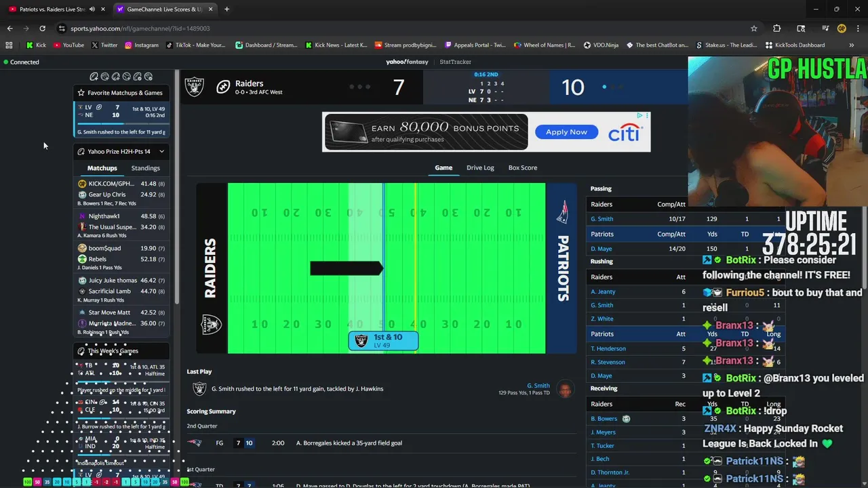868x488 pixels.
Task: Click the Yahoo Fantasy logo
Action: point(407,62)
